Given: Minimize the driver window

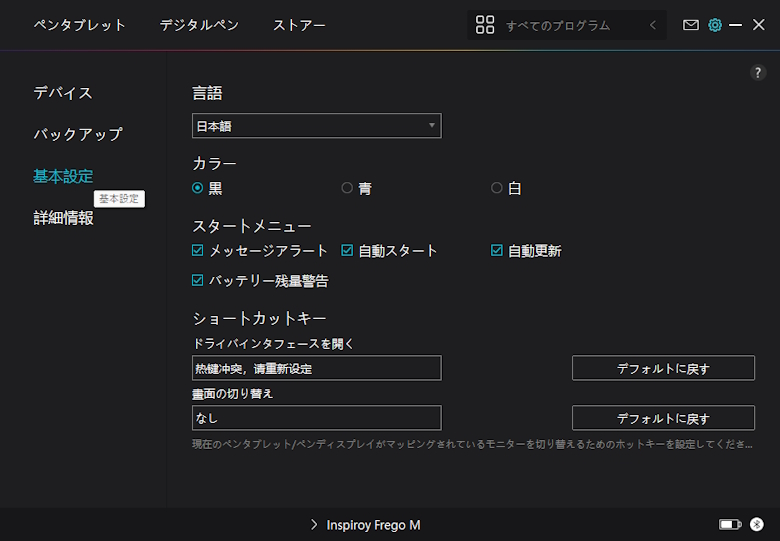Looking at the screenshot, I should (736, 25).
